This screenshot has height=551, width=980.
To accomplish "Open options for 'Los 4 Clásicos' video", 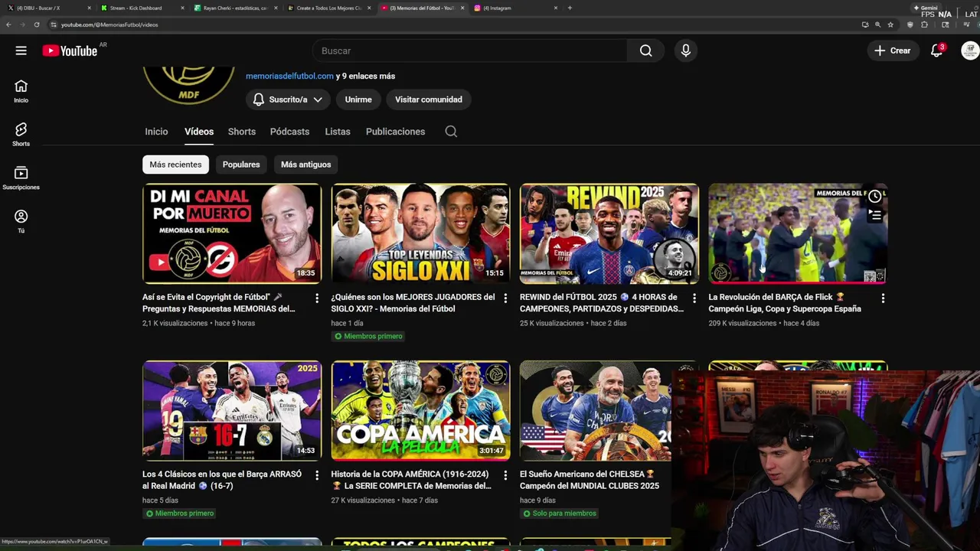I will click(316, 475).
